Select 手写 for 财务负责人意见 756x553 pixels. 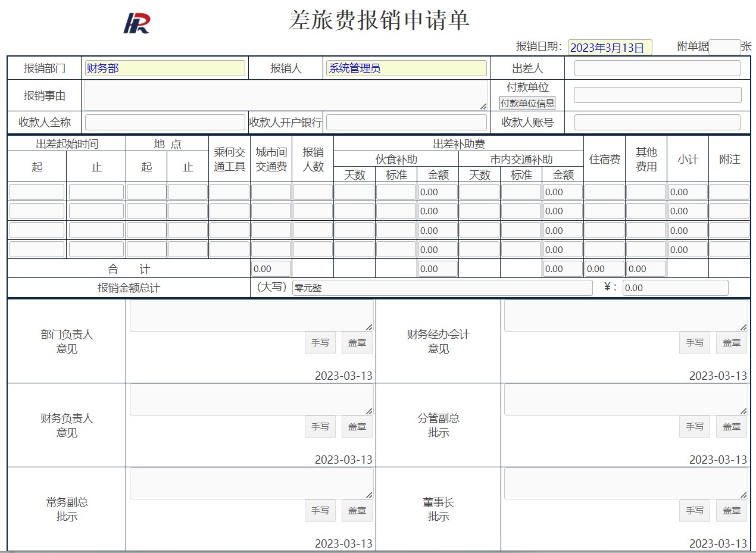click(320, 427)
